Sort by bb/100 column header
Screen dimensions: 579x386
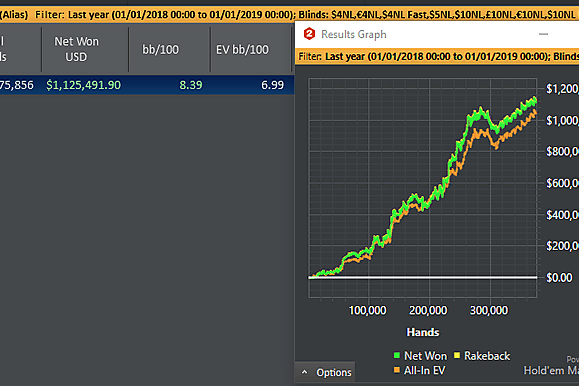160,49
